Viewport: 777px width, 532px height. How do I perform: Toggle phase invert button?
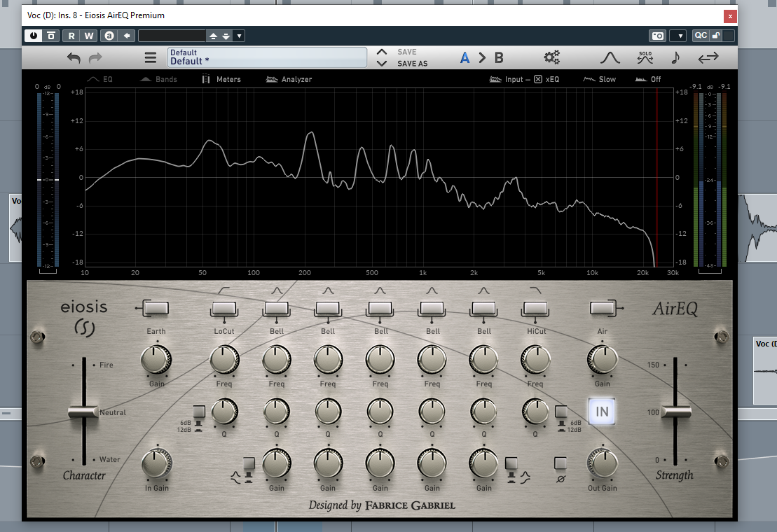coord(561,463)
